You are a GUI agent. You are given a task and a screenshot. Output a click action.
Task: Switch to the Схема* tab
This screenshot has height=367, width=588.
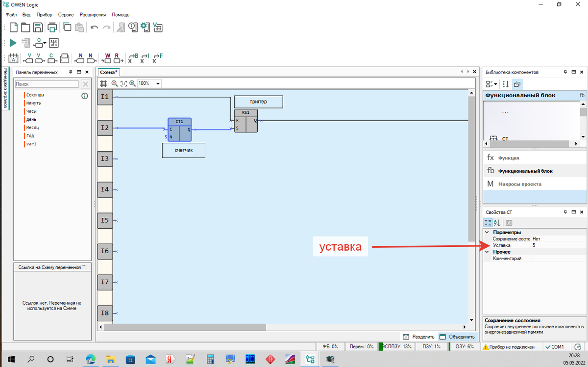tap(110, 72)
